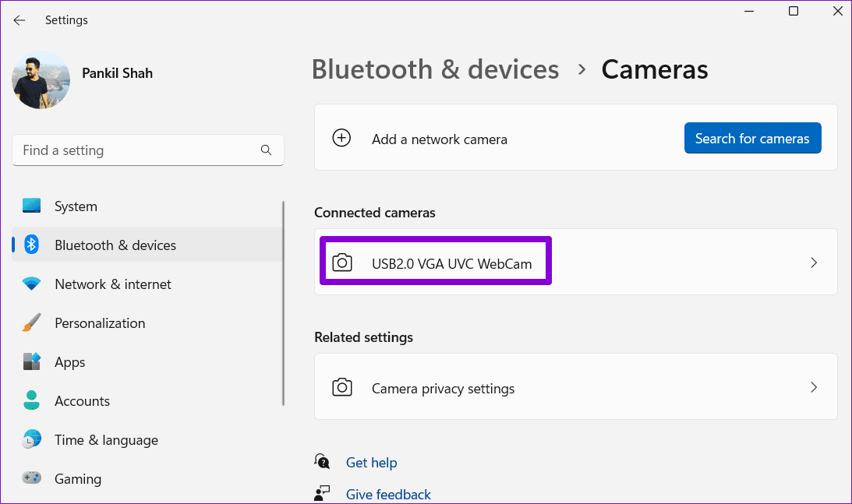Maximize the Settings window
This screenshot has height=504, width=852.
point(794,11)
